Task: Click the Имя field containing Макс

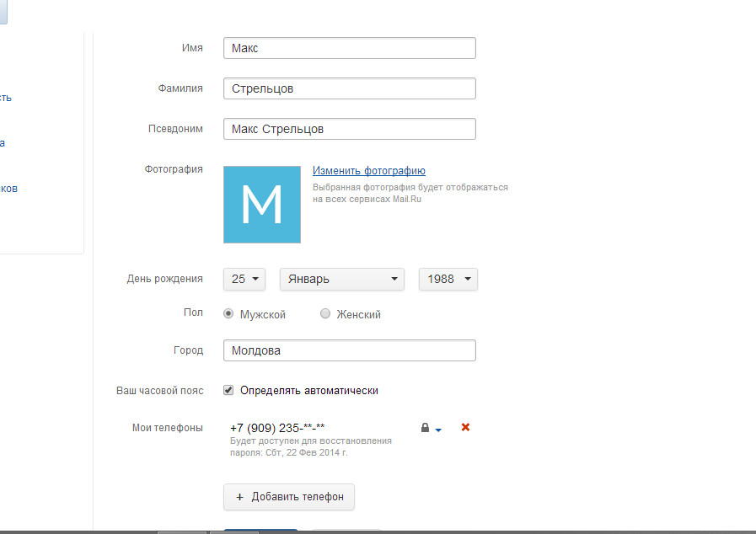Action: click(350, 48)
